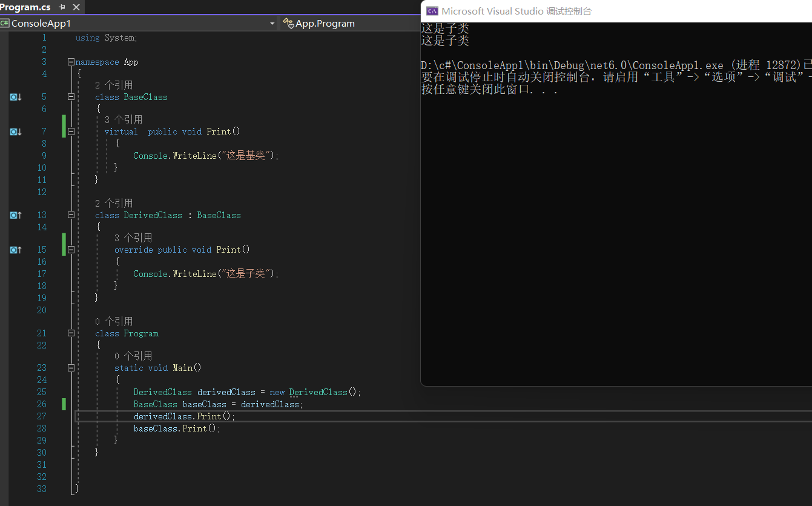Collapse the virtual Print method block
Viewport: 812px width, 506px height.
point(71,131)
